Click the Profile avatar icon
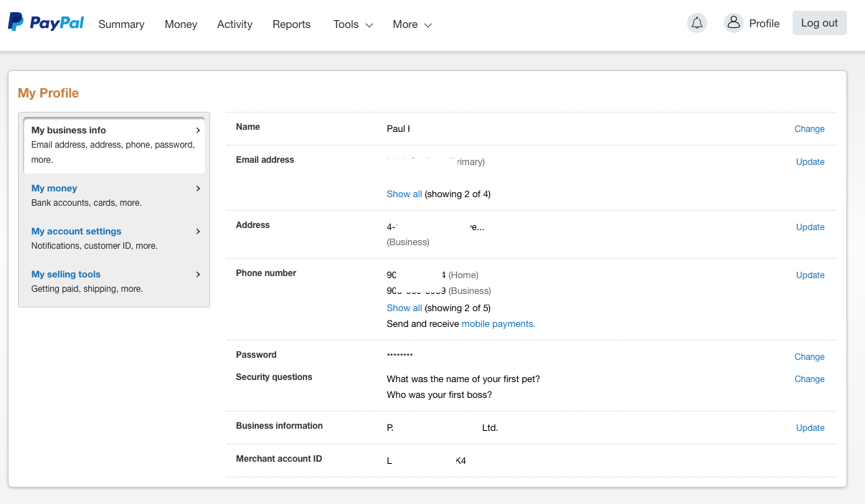The image size is (865, 504). [x=733, y=23]
